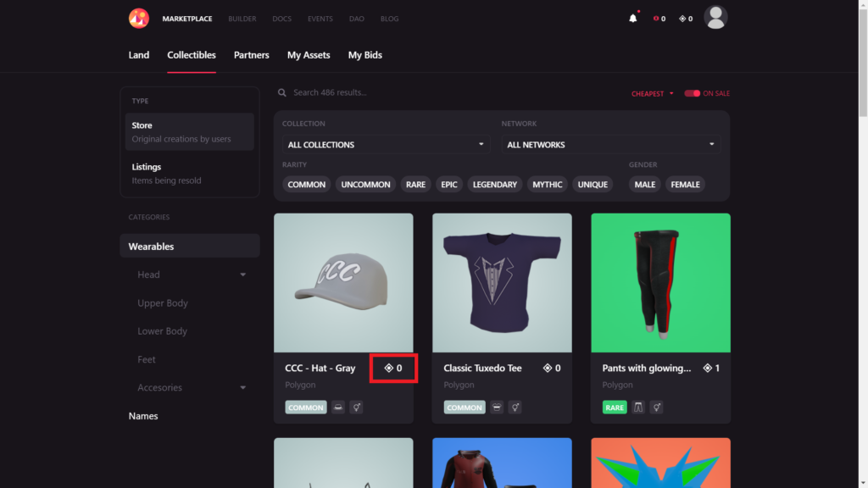Click the hat category icon on CCC Hat card
The image size is (868, 488).
[x=338, y=408]
